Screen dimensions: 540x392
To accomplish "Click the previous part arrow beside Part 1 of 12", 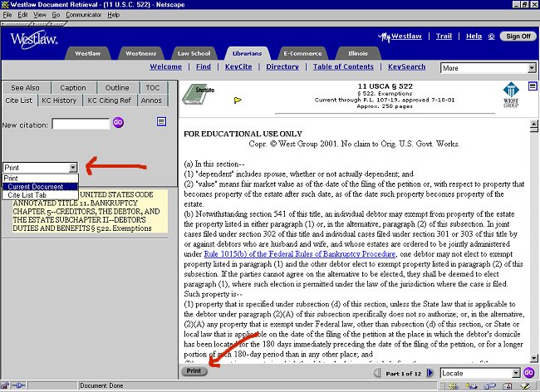I will (x=377, y=373).
